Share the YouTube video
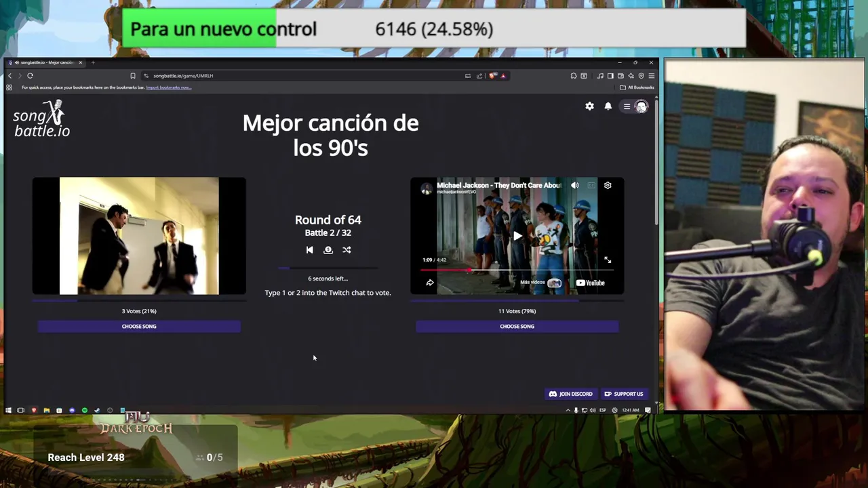Image resolution: width=868 pixels, height=488 pixels. pyautogui.click(x=430, y=283)
